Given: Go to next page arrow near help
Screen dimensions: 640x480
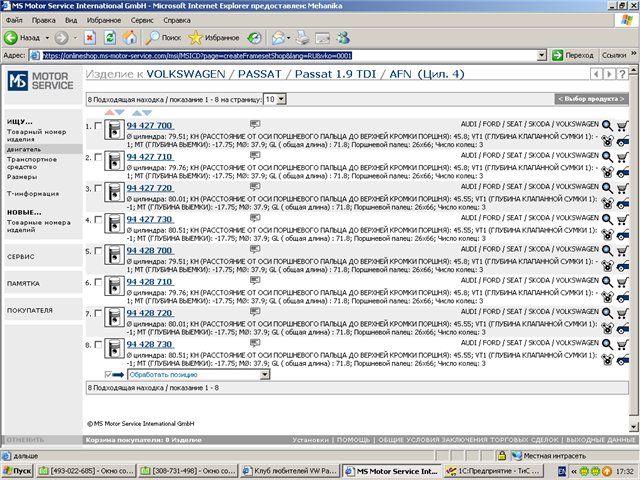Looking at the screenshot, I should [x=609, y=74].
